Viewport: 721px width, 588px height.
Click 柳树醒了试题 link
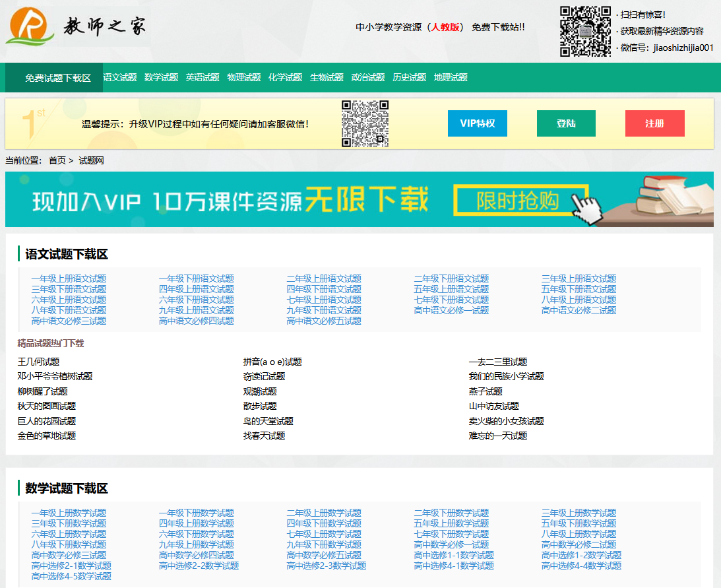[x=43, y=391]
